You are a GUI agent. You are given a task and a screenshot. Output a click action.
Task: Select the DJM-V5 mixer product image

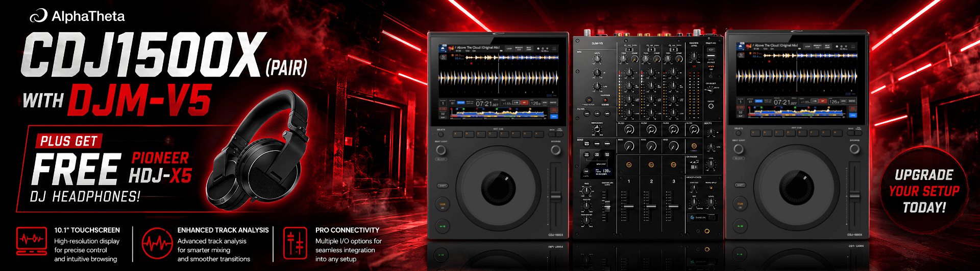point(647,136)
